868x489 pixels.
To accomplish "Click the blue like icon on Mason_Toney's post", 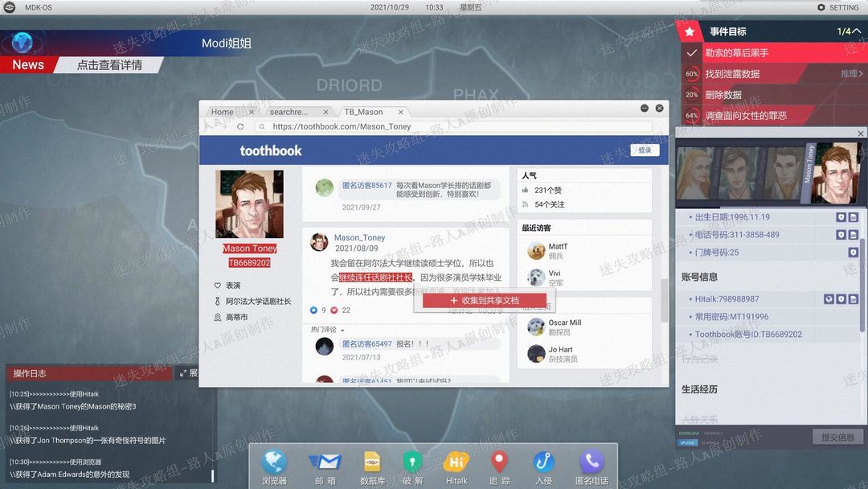I will pyautogui.click(x=314, y=310).
